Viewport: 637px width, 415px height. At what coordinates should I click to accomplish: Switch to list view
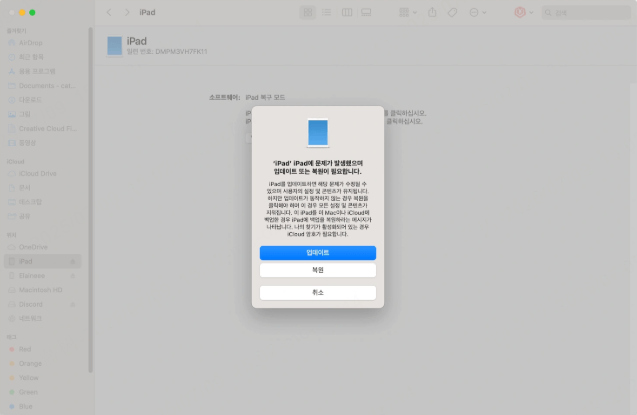click(x=327, y=13)
